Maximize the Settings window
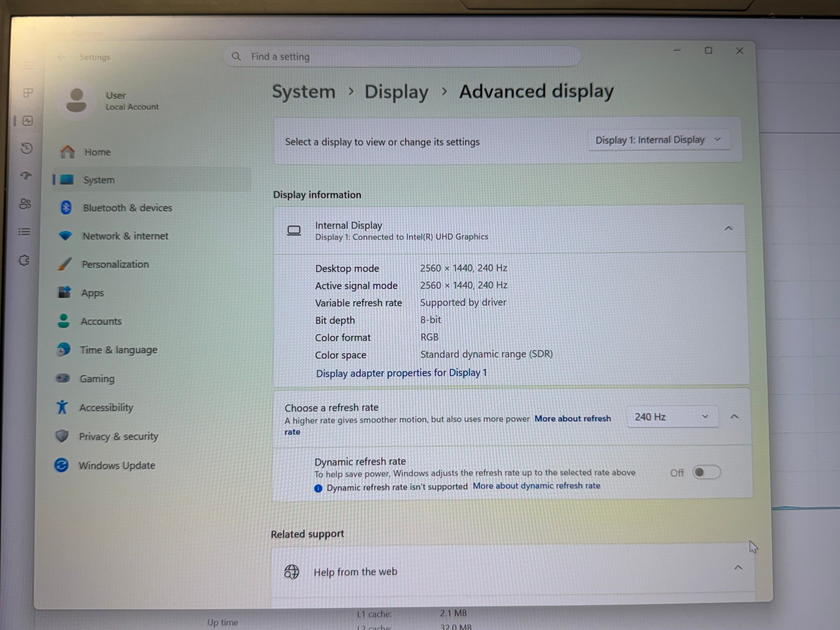 (x=708, y=50)
